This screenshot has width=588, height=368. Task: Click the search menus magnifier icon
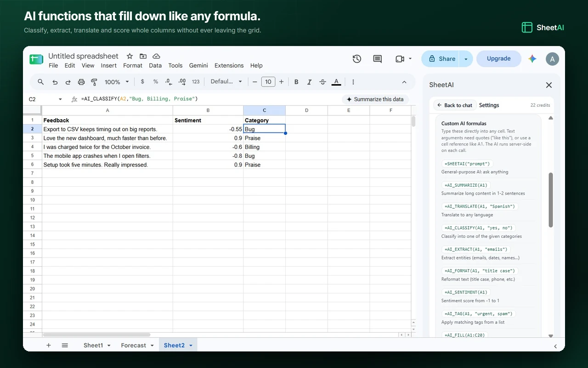41,82
